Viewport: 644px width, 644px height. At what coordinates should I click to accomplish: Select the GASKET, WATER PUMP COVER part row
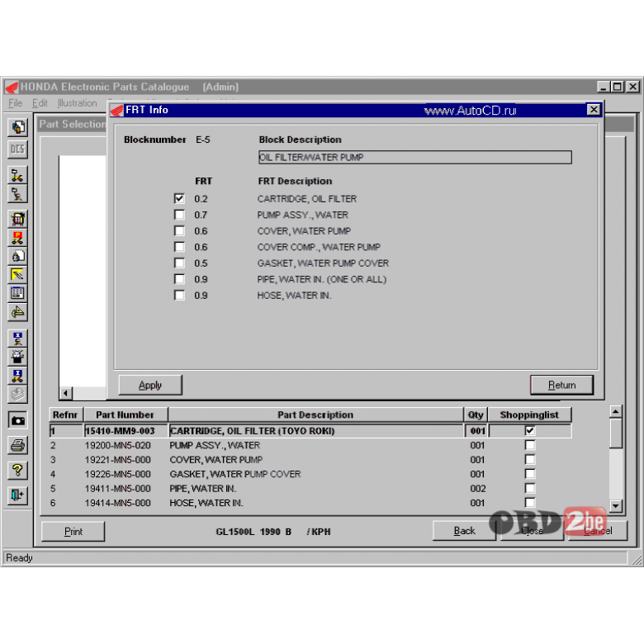point(310,474)
